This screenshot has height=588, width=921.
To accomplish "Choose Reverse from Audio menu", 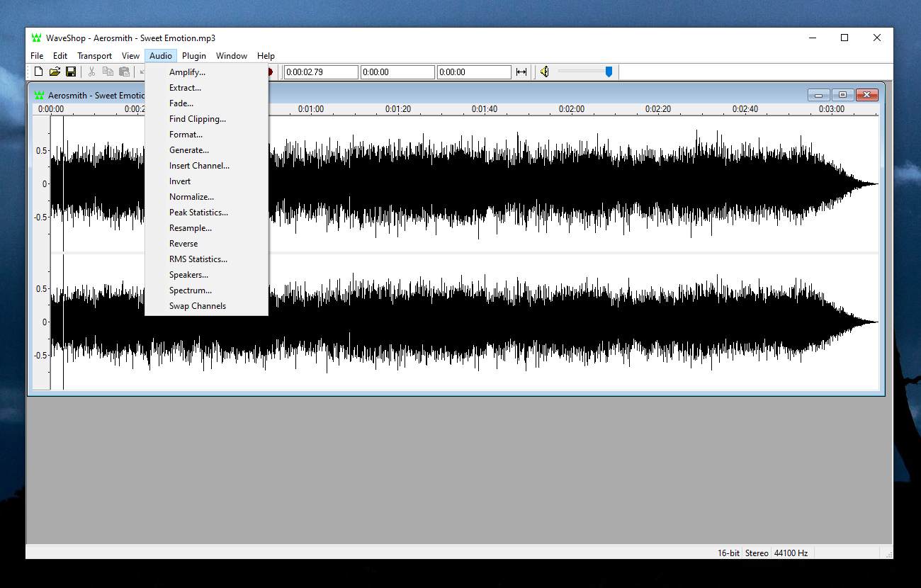I will point(206,244).
